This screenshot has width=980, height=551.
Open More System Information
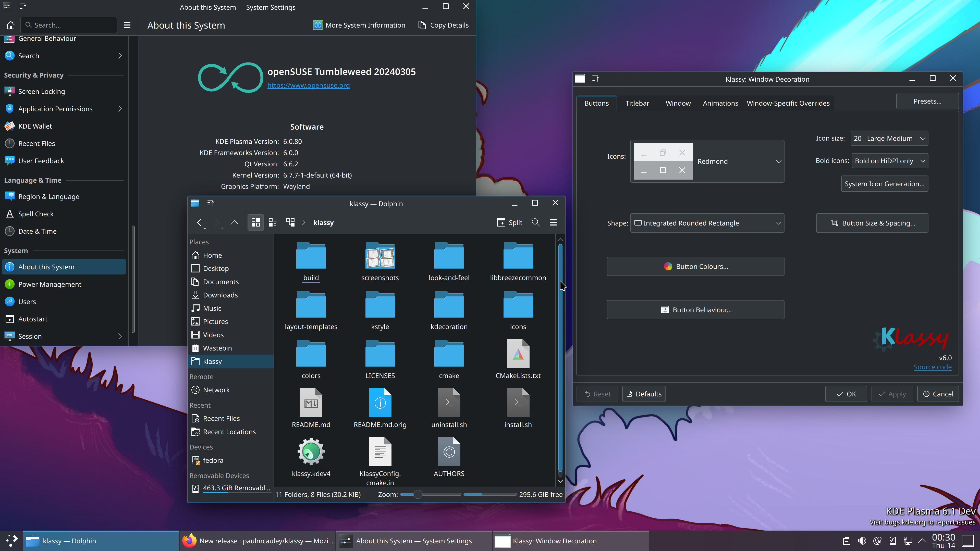pos(359,25)
